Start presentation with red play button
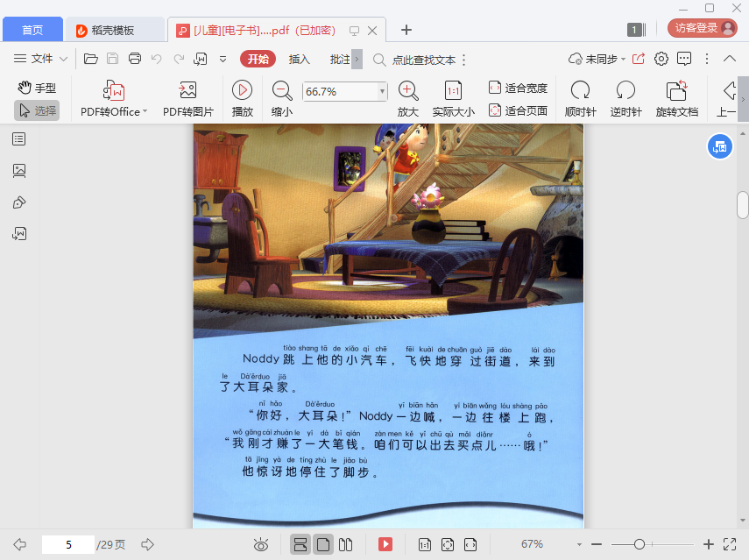The image size is (749, 560). (385, 544)
